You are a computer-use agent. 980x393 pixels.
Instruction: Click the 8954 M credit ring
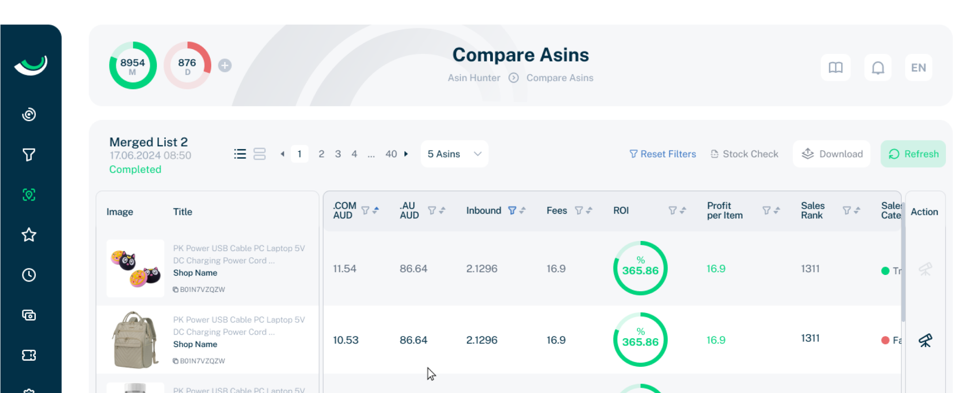[x=133, y=65]
